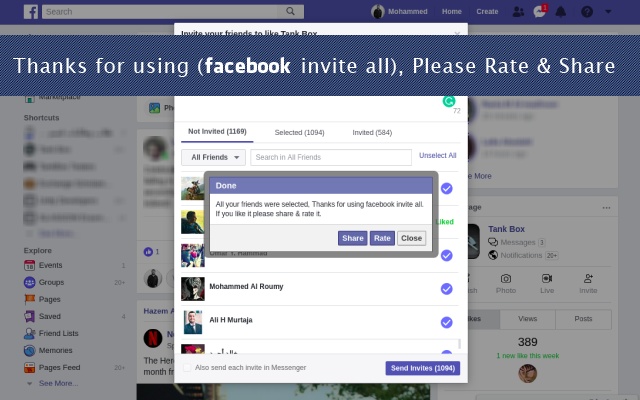Uncheck Ali H Murtaja's selection checkmark
This screenshot has height=400, width=640.
447,322
